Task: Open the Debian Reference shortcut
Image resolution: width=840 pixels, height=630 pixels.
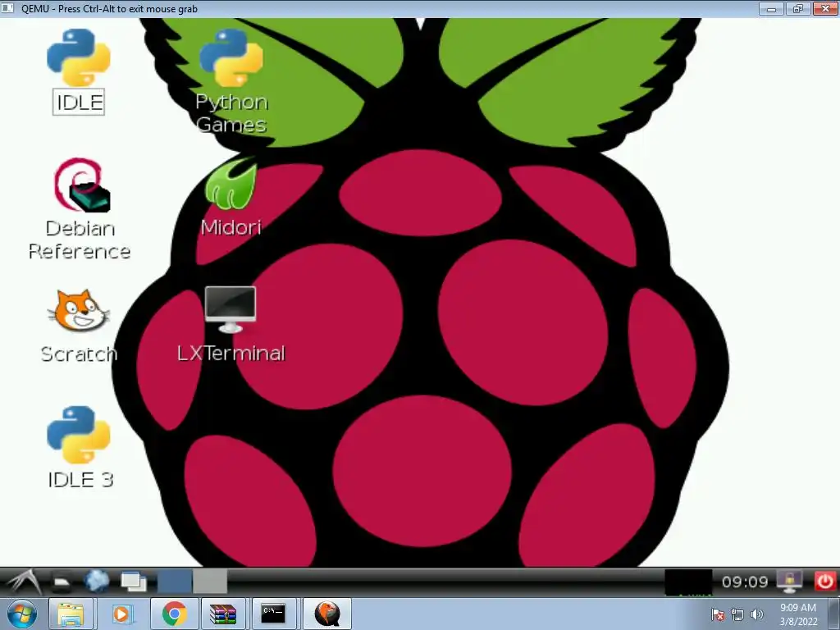Action: tap(80, 209)
